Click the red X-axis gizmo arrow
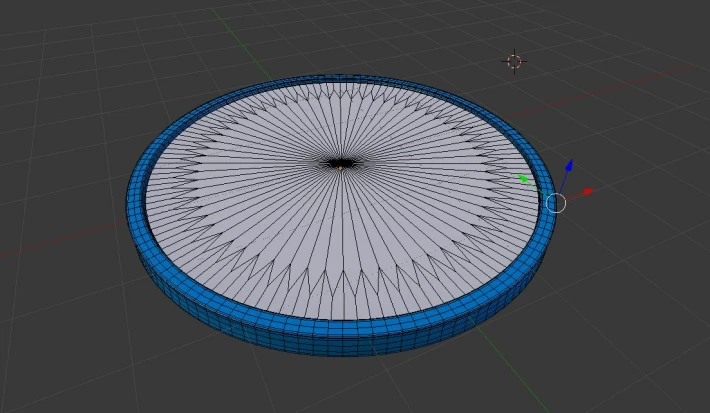The height and width of the screenshot is (413, 710). [x=588, y=192]
